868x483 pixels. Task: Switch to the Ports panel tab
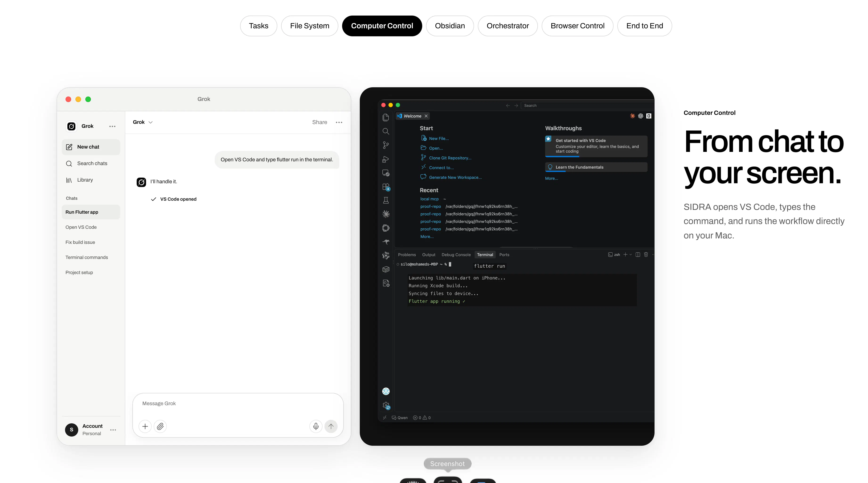coord(504,255)
